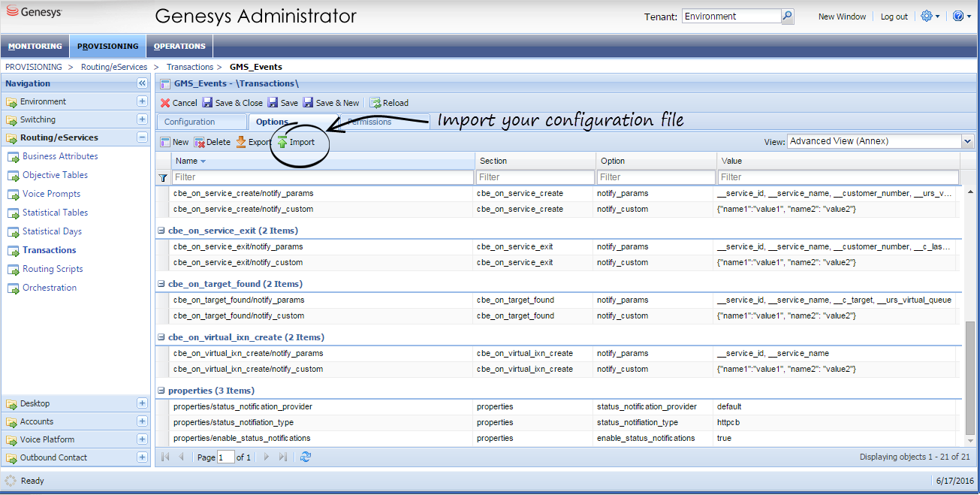Screen dimensions: 980x495
Task: Switch to the Provisioning tab
Action: [x=108, y=47]
